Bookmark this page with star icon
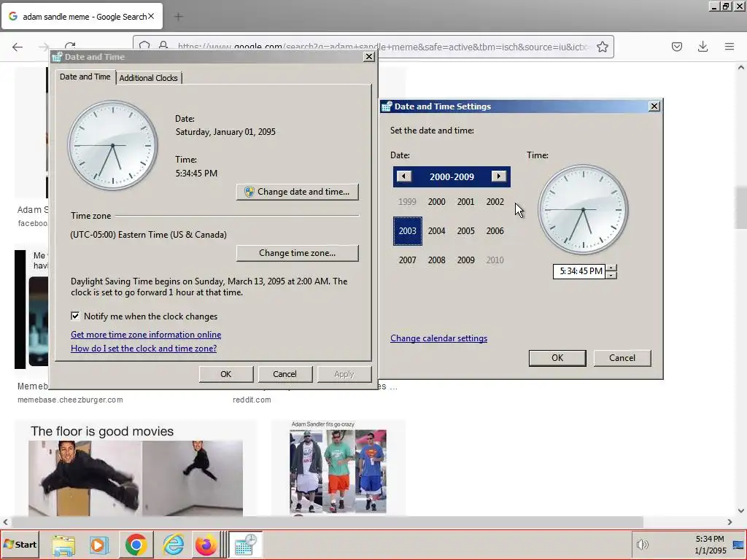Viewport: 747px width, 560px height. pos(602,47)
